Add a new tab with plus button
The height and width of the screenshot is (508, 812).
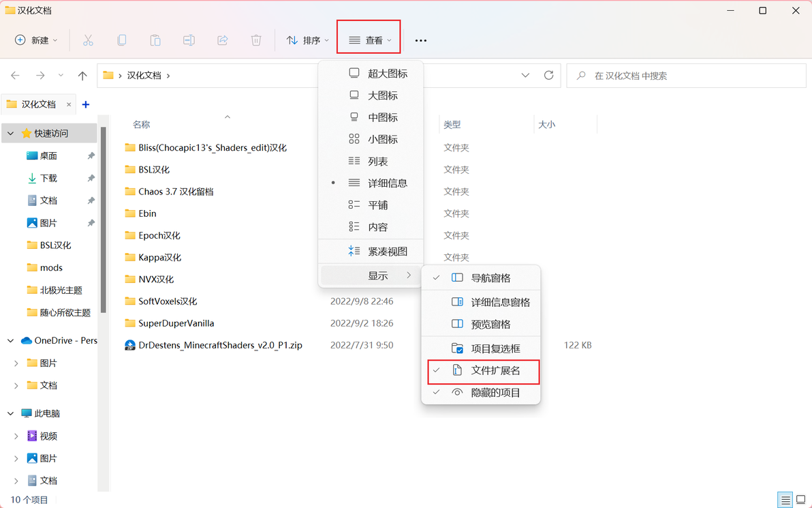pos(86,104)
